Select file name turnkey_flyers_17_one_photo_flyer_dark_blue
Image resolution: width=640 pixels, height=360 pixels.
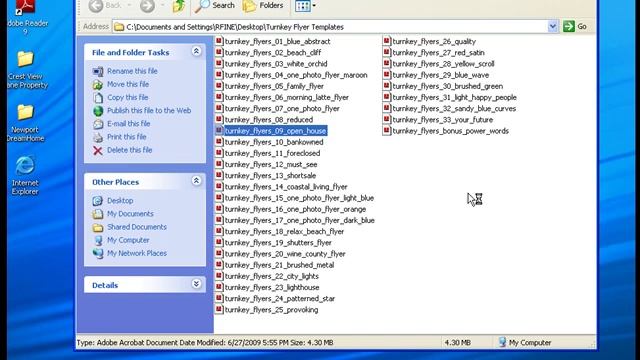pos(300,220)
